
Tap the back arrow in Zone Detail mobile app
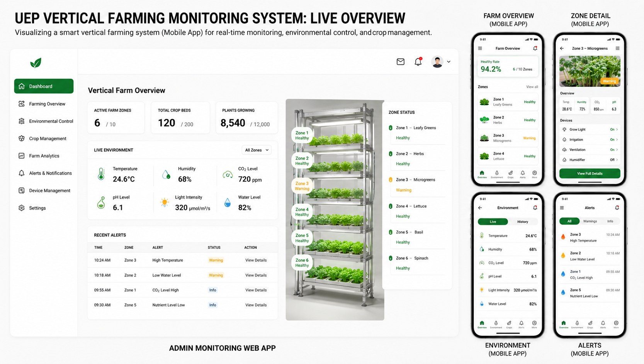(x=562, y=49)
